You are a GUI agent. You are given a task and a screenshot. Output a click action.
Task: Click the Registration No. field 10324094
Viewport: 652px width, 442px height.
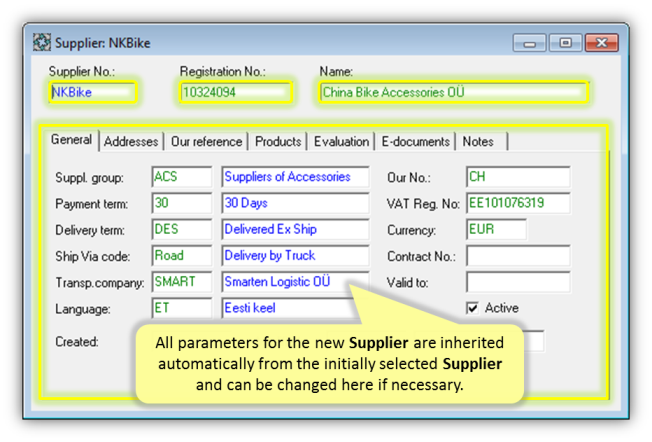236,92
